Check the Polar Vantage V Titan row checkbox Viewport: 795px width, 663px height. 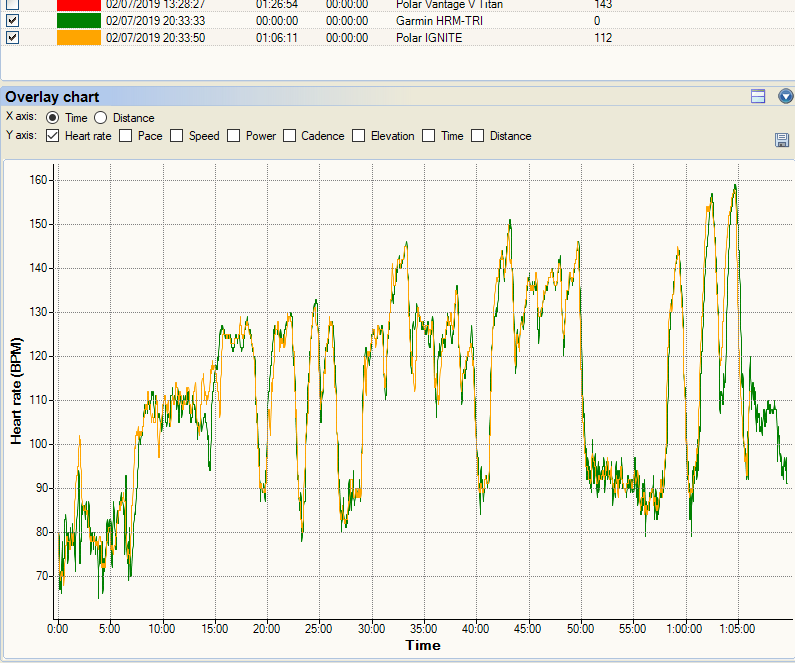pos(13,5)
